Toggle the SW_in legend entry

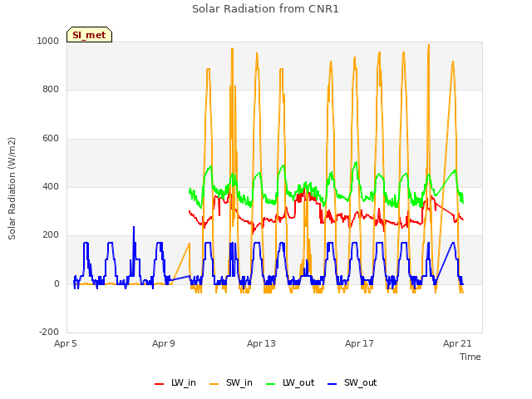pyautogui.click(x=231, y=383)
